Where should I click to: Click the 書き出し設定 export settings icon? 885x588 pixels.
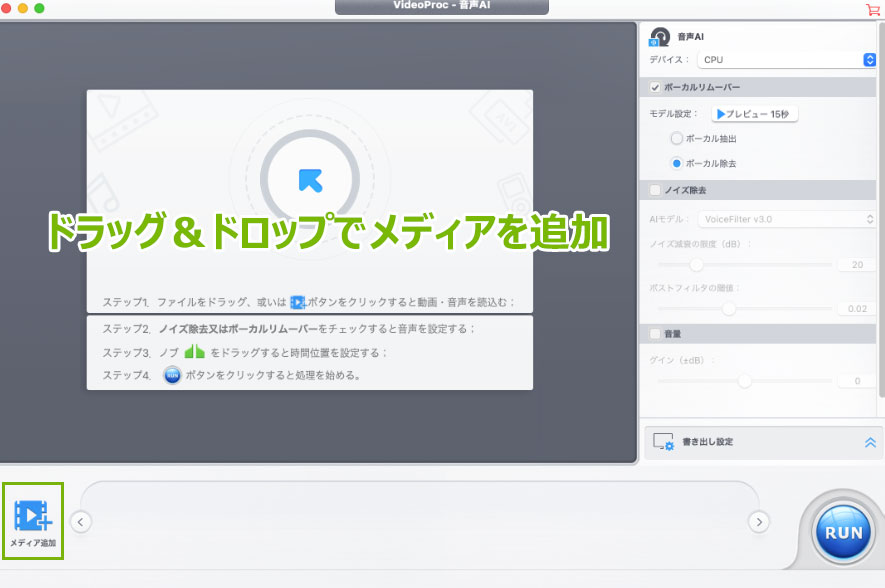click(663, 442)
